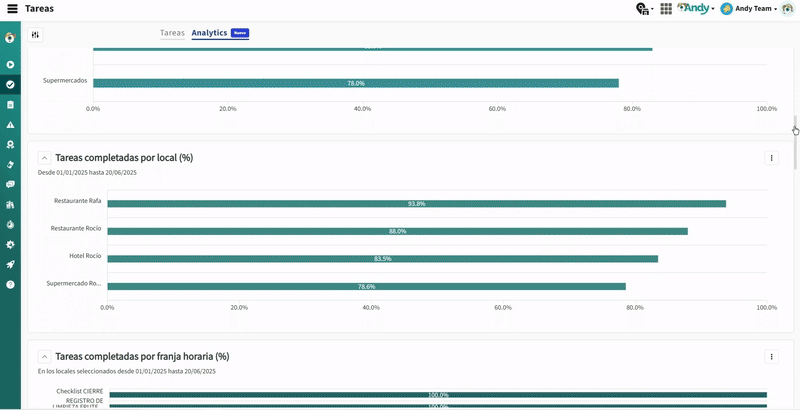Click the rocket icon in sidebar
Screen dimensions: 800x410
coord(10,264)
